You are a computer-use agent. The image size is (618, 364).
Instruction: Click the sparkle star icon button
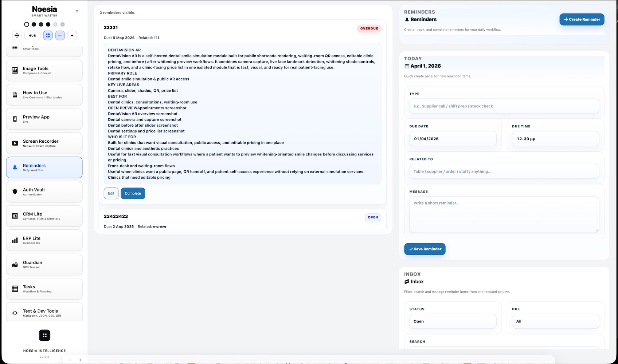click(x=72, y=35)
